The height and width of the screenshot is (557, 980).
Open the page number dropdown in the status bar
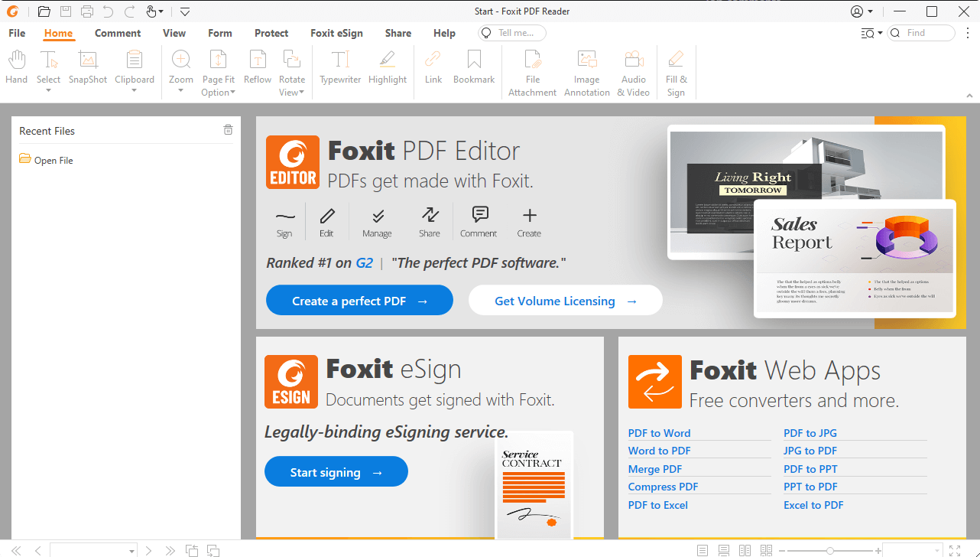(x=132, y=551)
